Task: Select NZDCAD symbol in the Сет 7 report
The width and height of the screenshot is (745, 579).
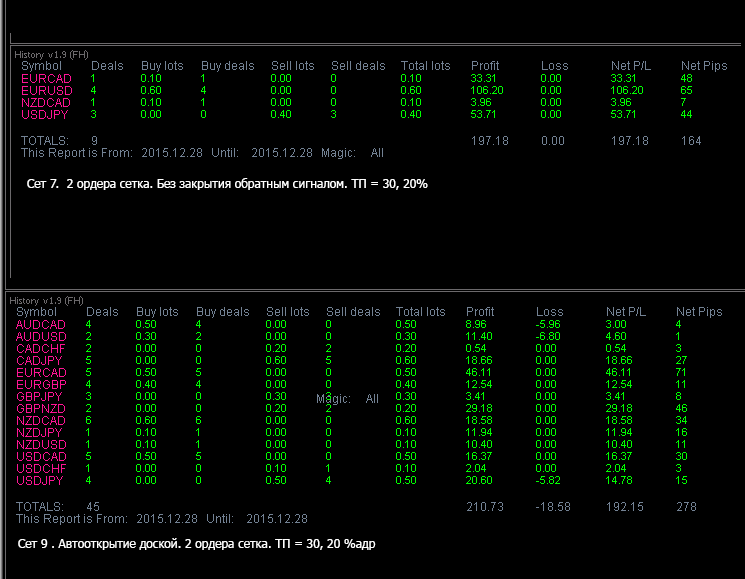Action: pos(46,103)
